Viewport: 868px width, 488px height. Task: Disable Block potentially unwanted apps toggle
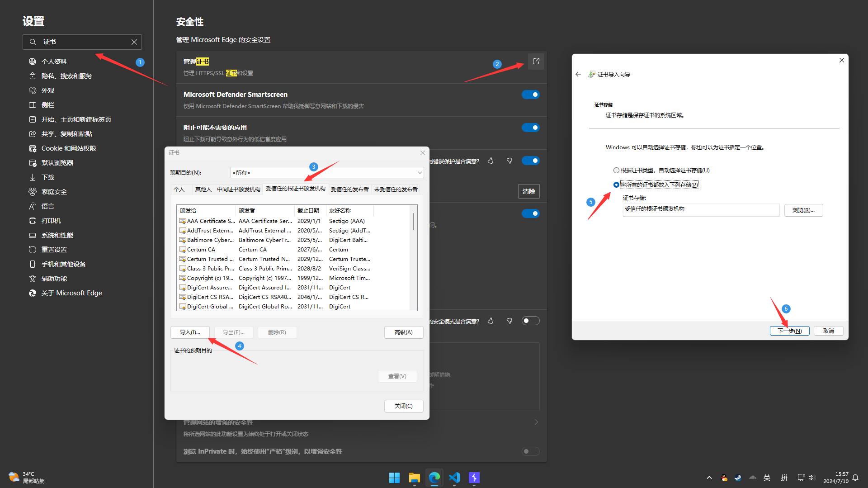point(530,128)
